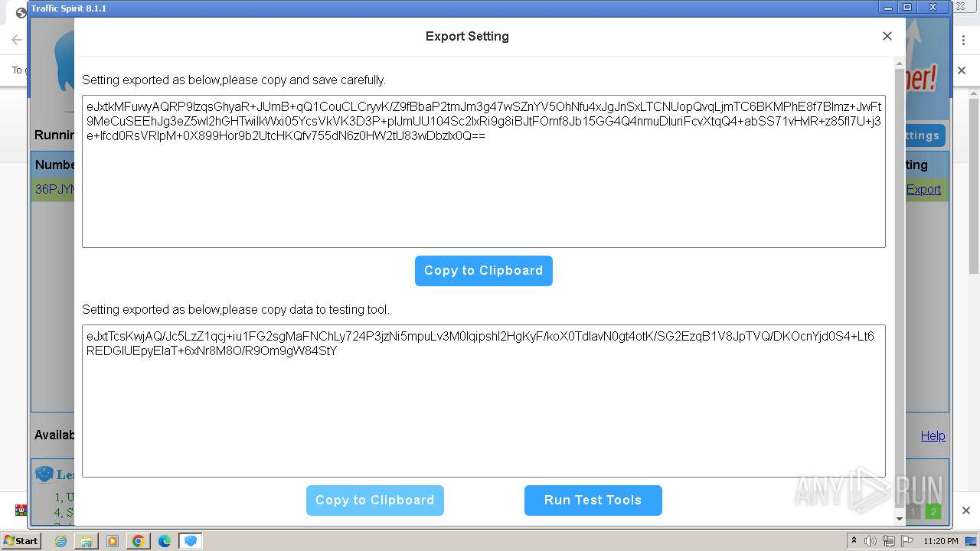The height and width of the screenshot is (551, 980).
Task: Show hidden system tray icons
Action: (x=854, y=541)
